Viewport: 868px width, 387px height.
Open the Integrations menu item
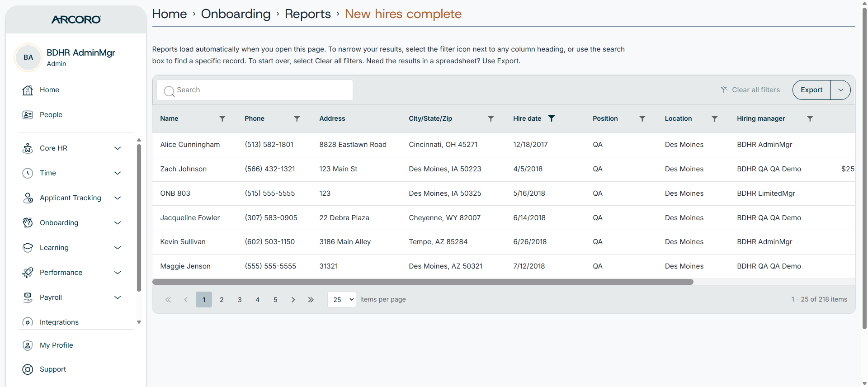[x=59, y=322]
